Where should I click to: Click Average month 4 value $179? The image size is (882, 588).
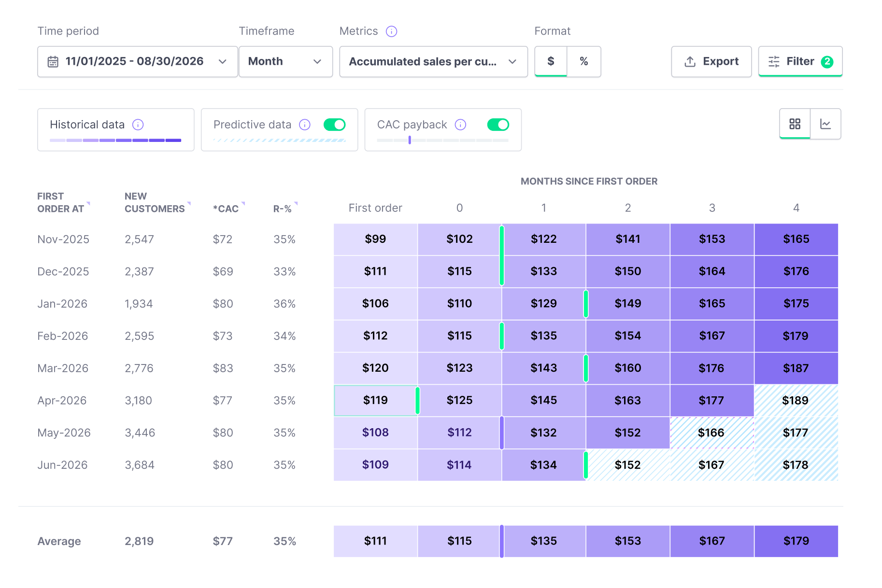[x=796, y=541]
